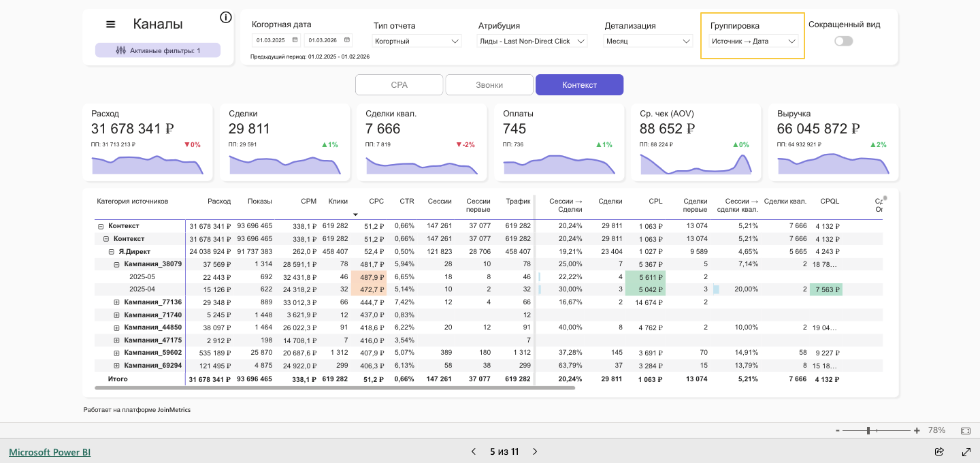Switch to the CPA tab
Viewport: 980px width, 463px height.
[x=399, y=85]
